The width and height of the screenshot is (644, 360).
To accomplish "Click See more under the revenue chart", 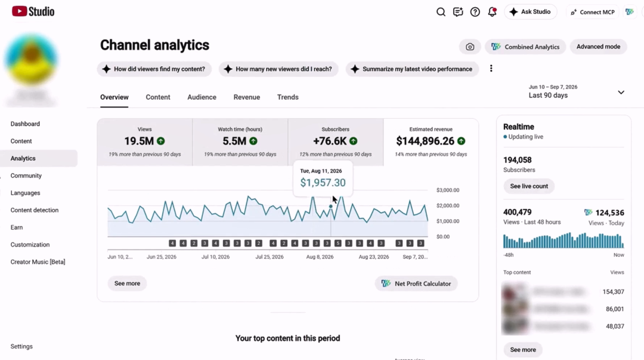I will tap(127, 284).
